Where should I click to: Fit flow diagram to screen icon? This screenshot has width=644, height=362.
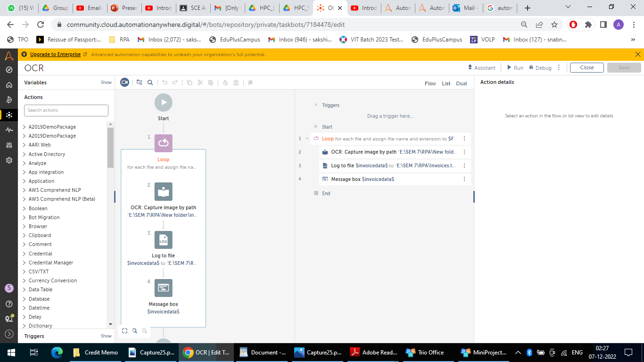point(124,331)
